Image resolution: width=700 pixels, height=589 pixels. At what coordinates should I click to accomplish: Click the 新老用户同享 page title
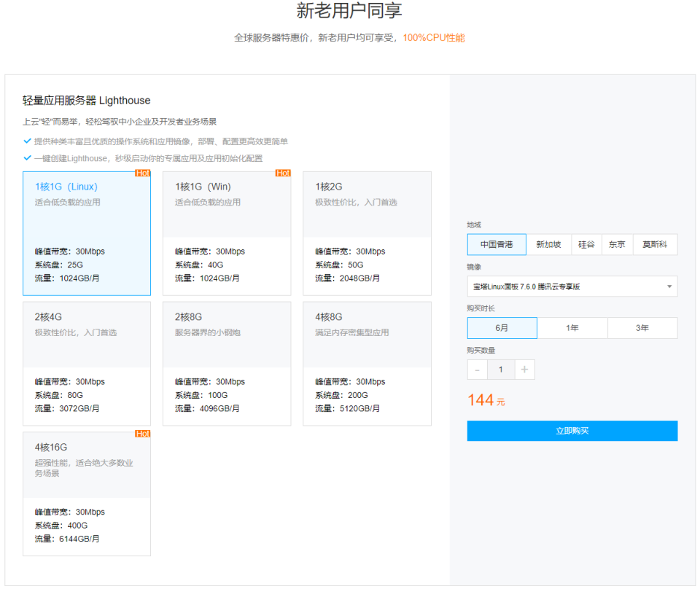(x=349, y=11)
